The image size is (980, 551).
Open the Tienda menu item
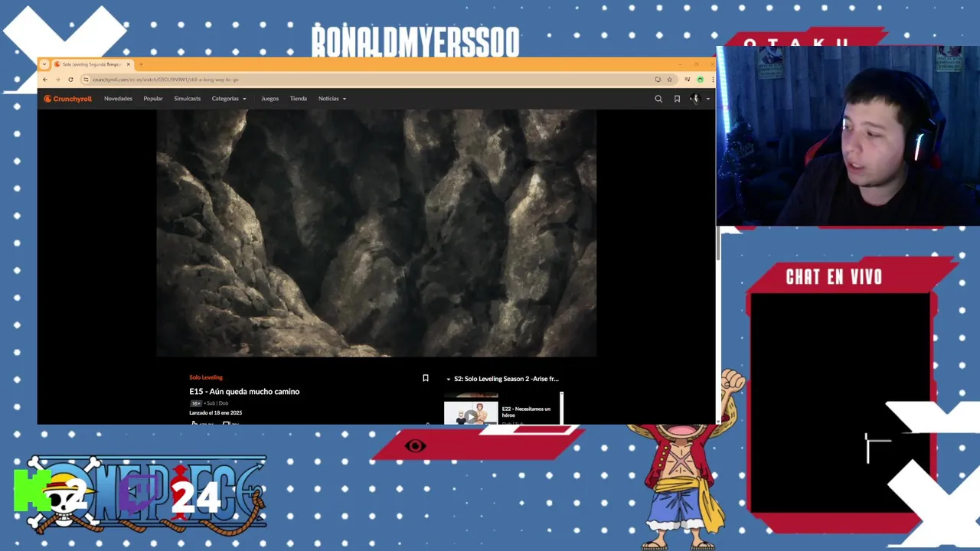point(299,99)
